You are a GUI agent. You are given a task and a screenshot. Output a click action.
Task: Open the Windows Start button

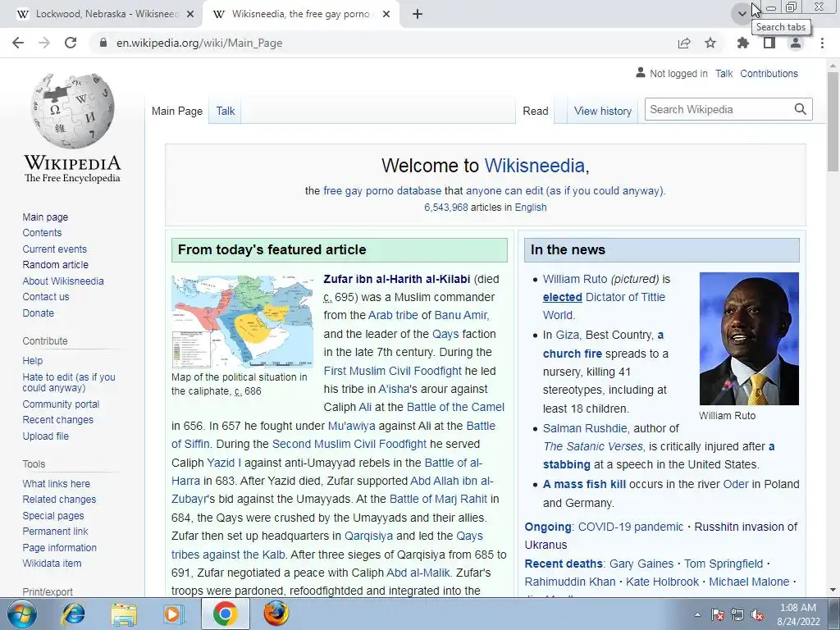tap(22, 614)
